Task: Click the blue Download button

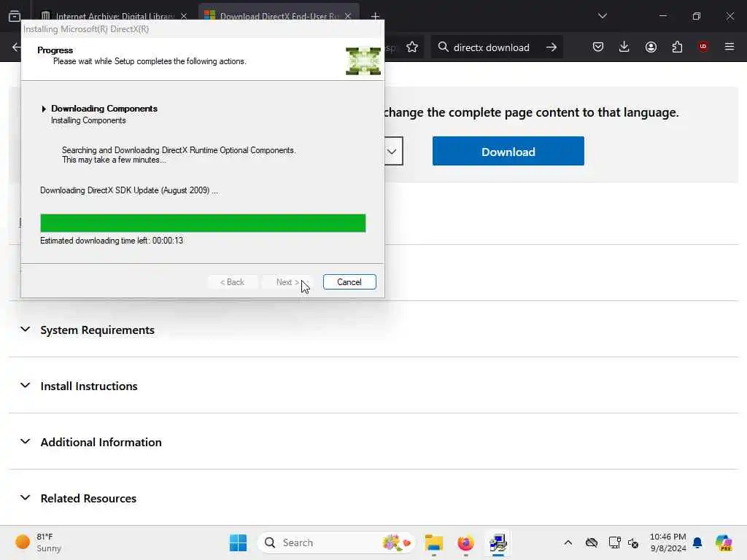Action: point(508,152)
